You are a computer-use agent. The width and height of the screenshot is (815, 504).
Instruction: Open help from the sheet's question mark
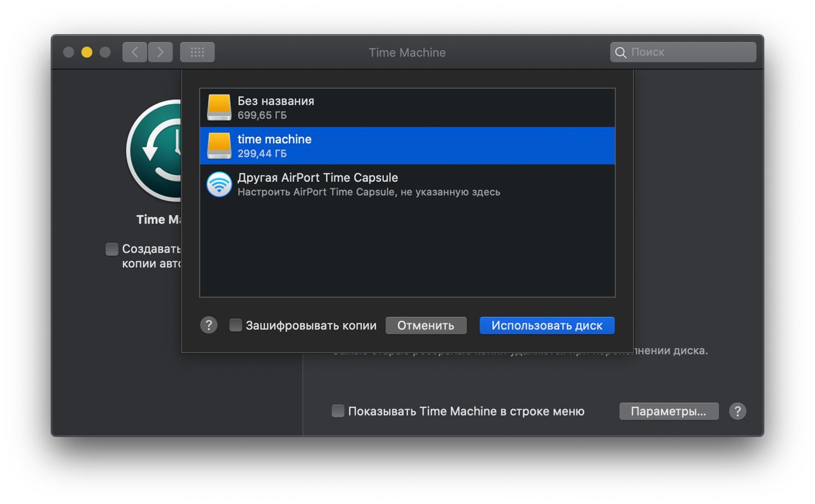209,325
